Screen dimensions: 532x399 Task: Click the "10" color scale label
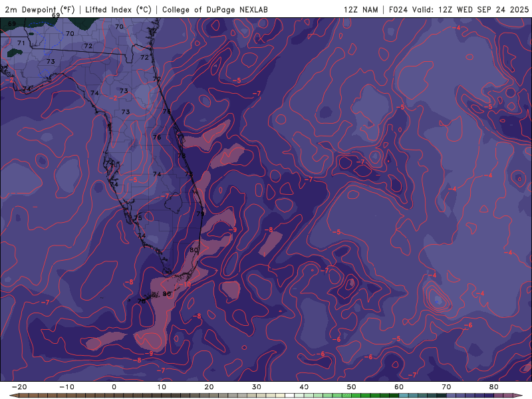click(162, 387)
